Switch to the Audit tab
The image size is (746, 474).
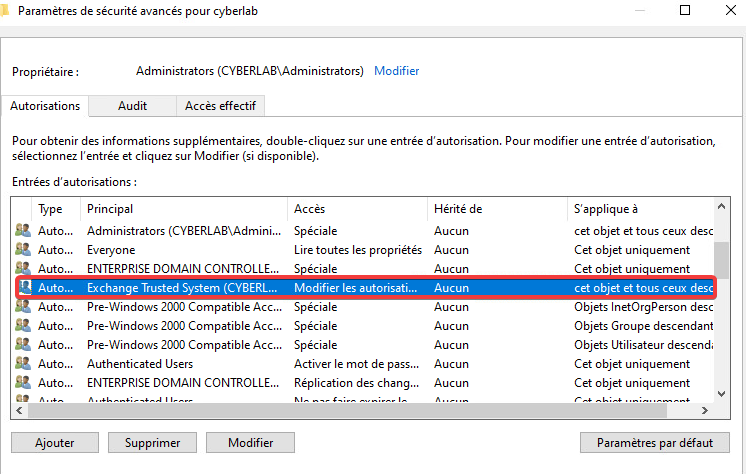pyautogui.click(x=132, y=106)
